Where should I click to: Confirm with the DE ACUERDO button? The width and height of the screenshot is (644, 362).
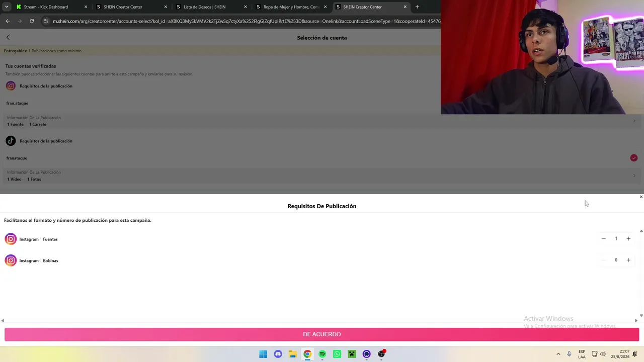click(322, 334)
